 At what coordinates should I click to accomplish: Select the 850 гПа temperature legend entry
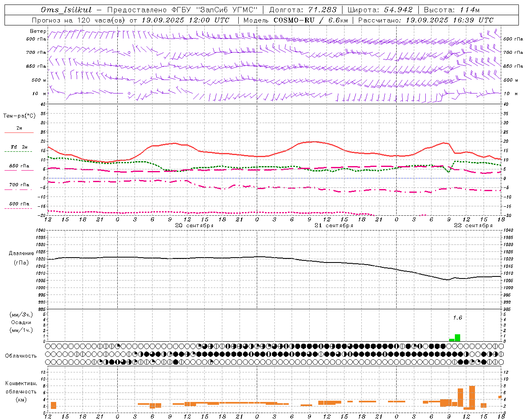(19, 166)
